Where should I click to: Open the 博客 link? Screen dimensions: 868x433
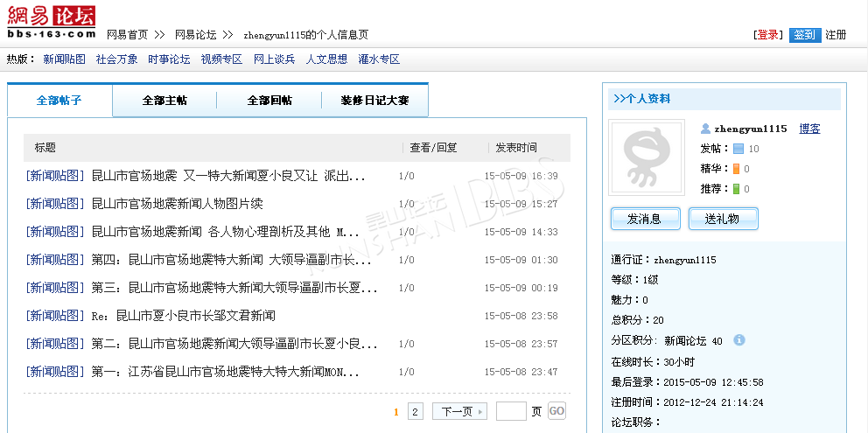coord(809,129)
